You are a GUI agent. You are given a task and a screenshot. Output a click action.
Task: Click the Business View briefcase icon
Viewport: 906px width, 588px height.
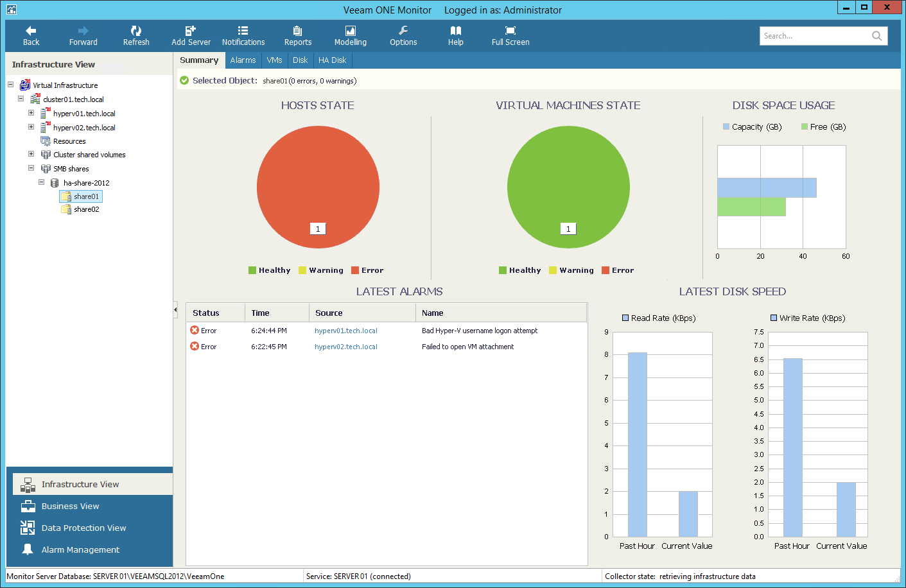coord(28,506)
